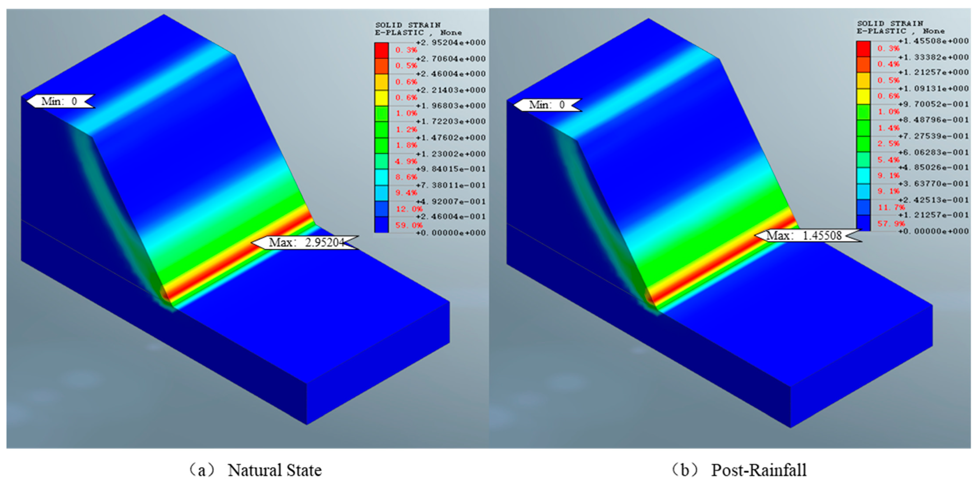Click the +2.95204e+000 legend value
This screenshot has width=980, height=486.
451,42
